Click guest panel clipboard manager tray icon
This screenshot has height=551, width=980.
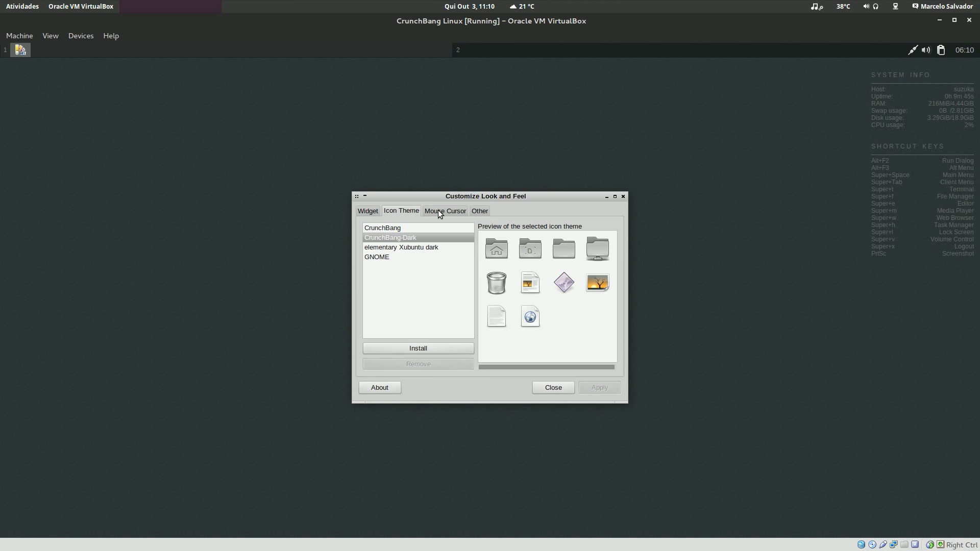[941, 50]
